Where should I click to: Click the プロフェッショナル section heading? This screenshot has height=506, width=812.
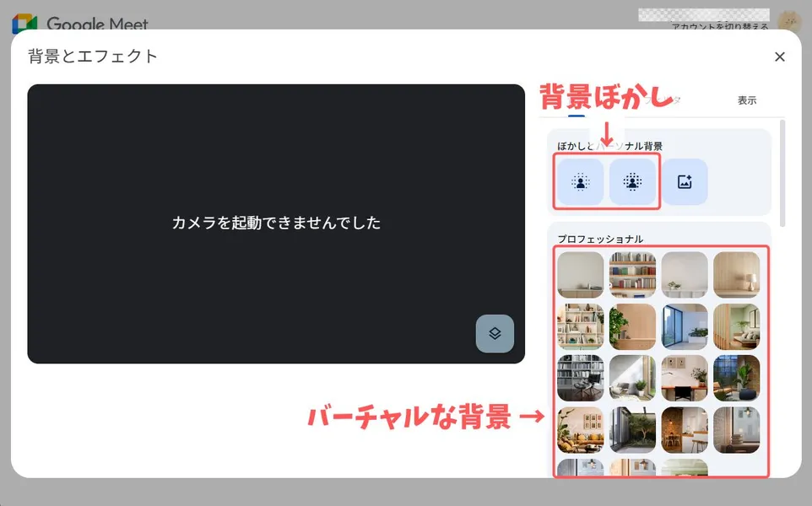(600, 239)
